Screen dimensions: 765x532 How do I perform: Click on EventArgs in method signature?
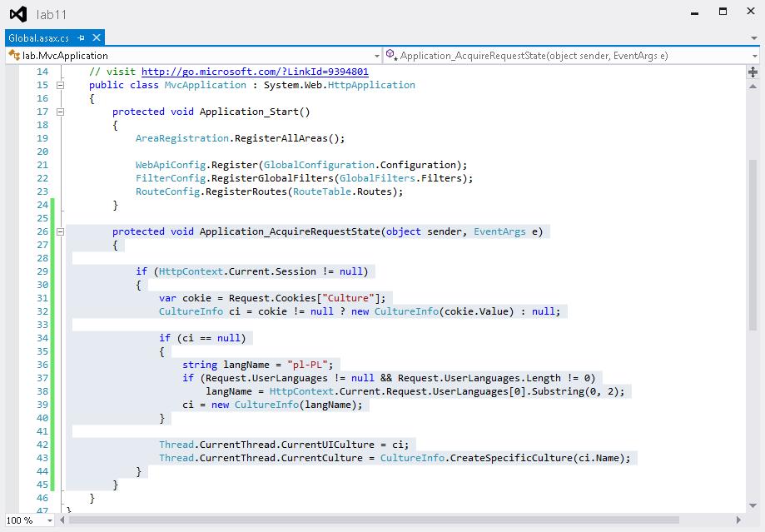pyautogui.click(x=499, y=231)
